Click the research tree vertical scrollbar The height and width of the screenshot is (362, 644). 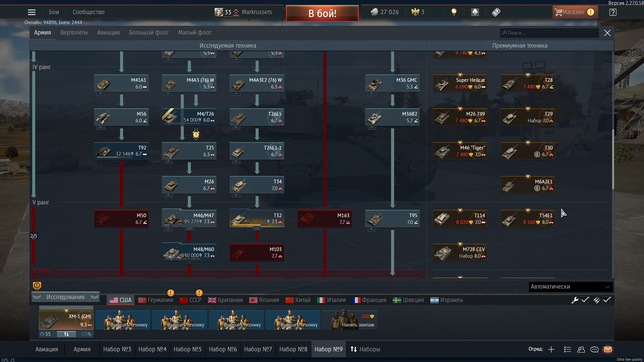click(613, 159)
